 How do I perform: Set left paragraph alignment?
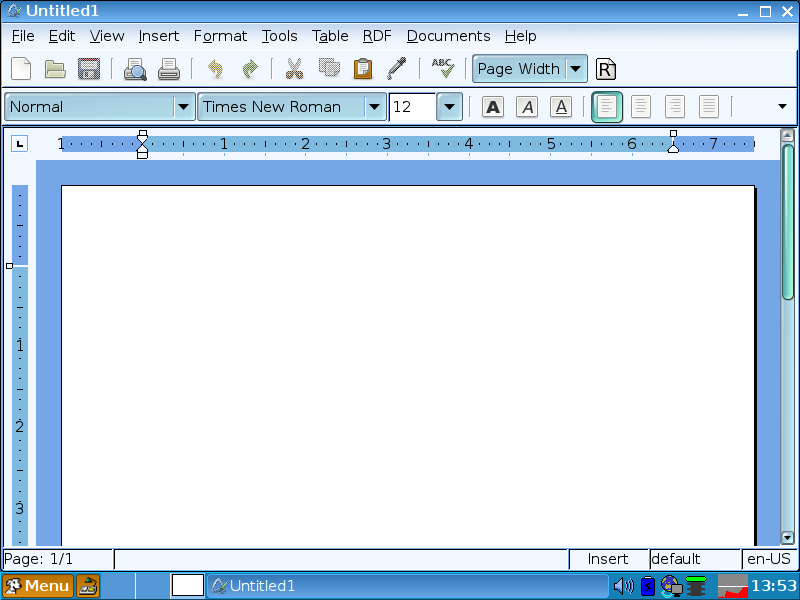607,107
